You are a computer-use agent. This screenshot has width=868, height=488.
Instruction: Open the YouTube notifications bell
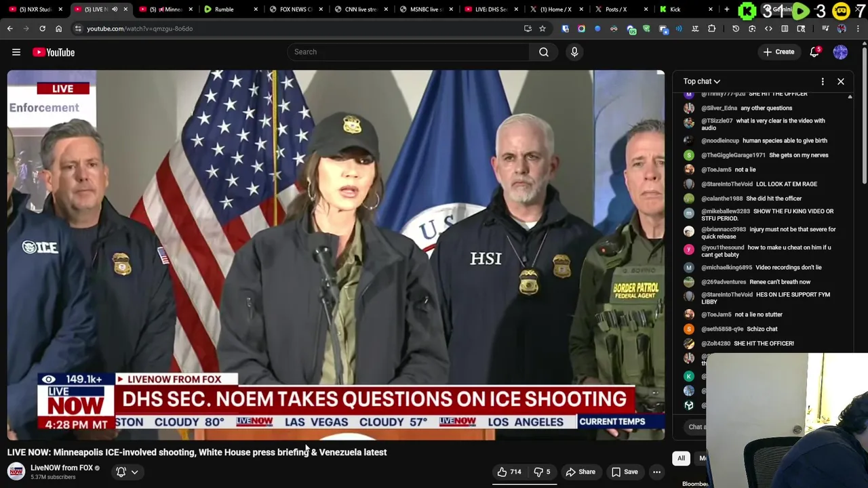click(814, 52)
